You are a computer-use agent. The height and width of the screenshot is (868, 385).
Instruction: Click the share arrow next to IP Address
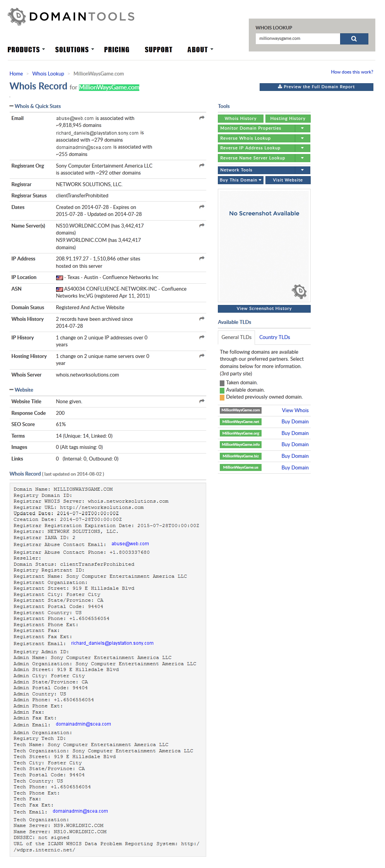pos(202,259)
